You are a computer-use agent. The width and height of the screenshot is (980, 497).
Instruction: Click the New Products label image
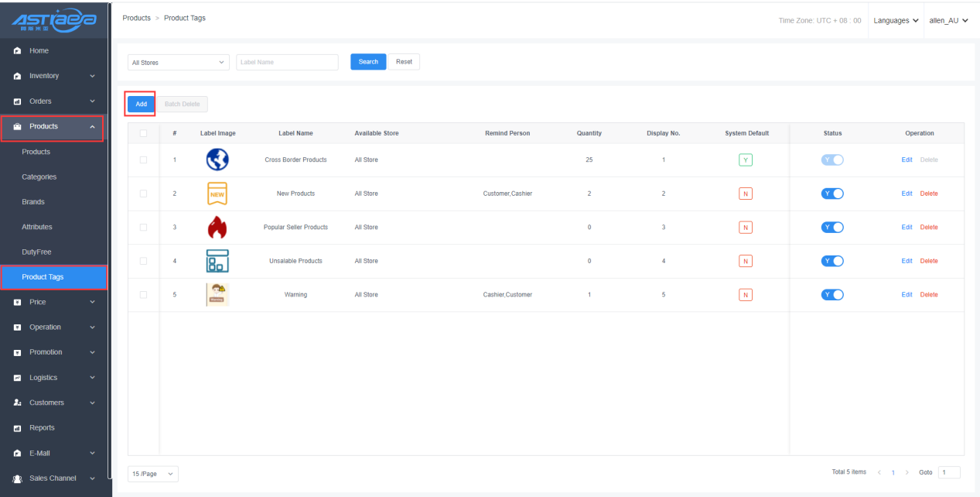tap(217, 194)
